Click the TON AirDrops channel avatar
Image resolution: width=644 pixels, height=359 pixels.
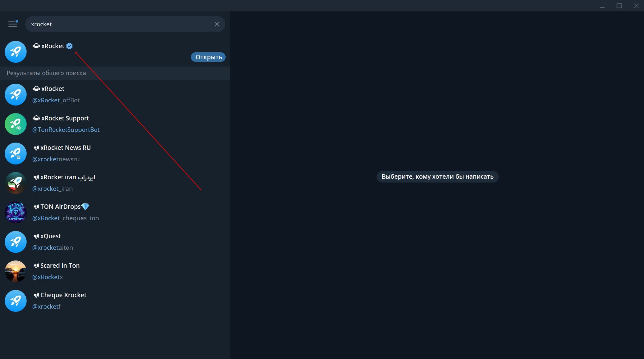16,212
